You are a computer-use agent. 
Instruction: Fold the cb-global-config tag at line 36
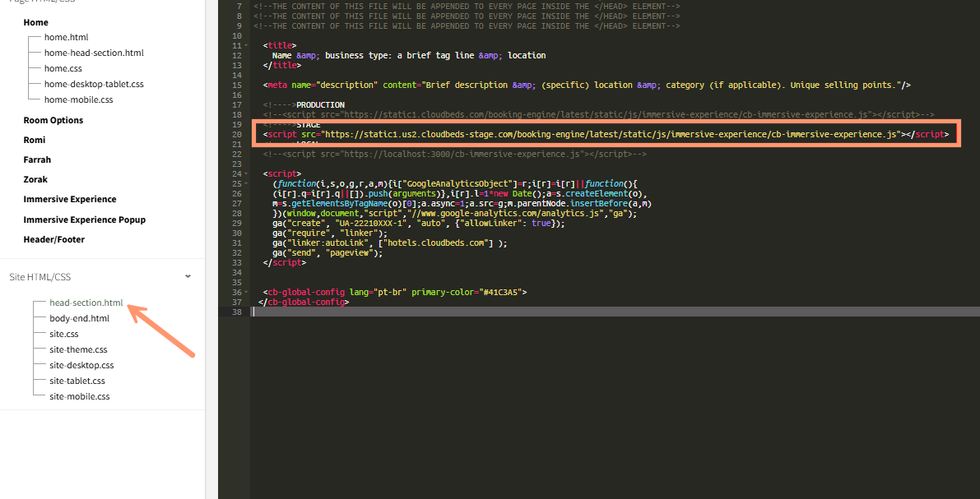[248, 293]
